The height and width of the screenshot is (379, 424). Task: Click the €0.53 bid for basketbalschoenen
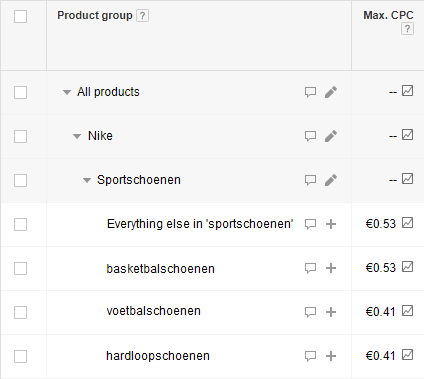click(x=380, y=268)
